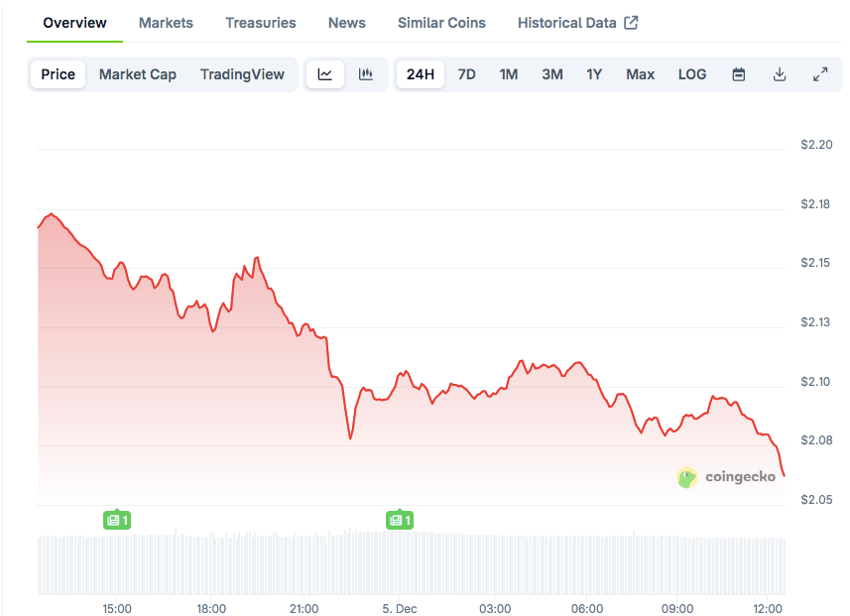The width and height of the screenshot is (850, 616).
Task: Select the TradingView chart mode
Action: tap(242, 74)
